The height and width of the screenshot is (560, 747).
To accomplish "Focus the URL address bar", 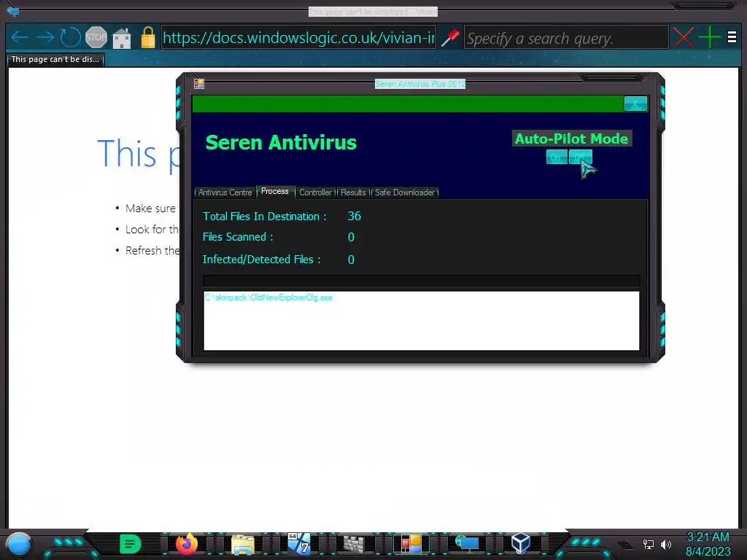I will 298,37.
